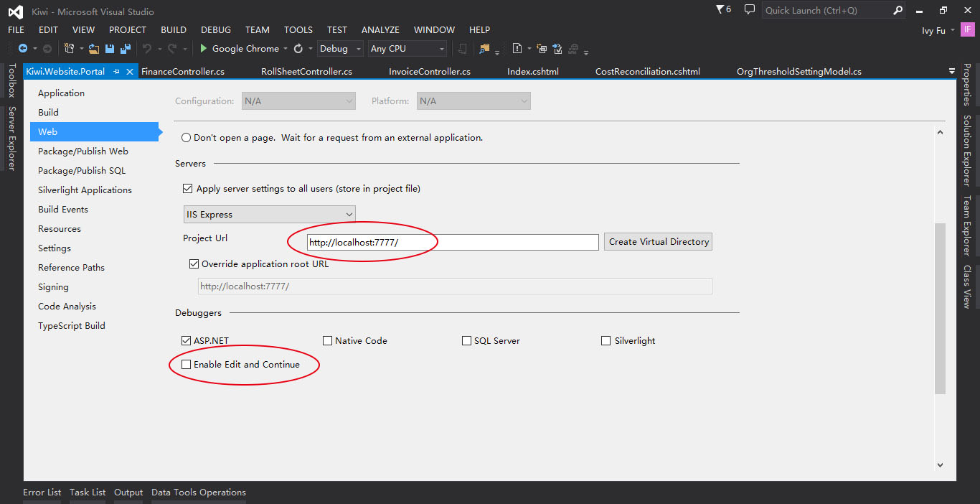The width and height of the screenshot is (980, 504).
Task: Start debugging with green play icon
Action: (204, 49)
